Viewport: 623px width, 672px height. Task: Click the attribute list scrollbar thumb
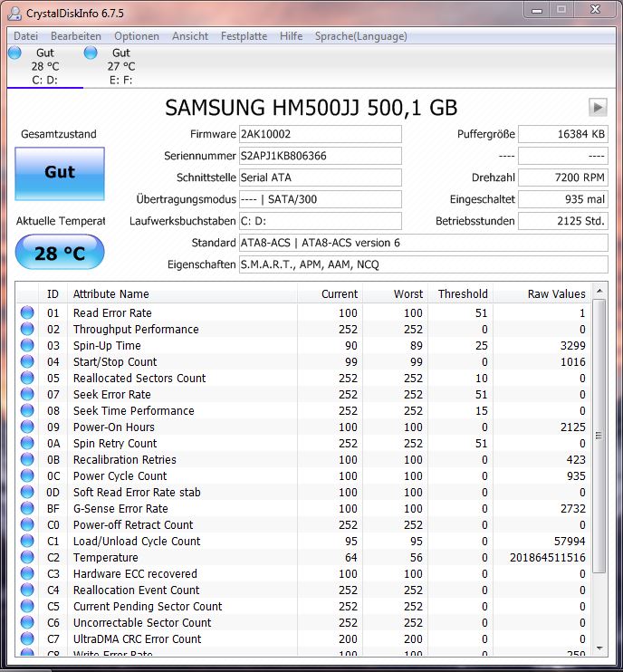[599, 436]
